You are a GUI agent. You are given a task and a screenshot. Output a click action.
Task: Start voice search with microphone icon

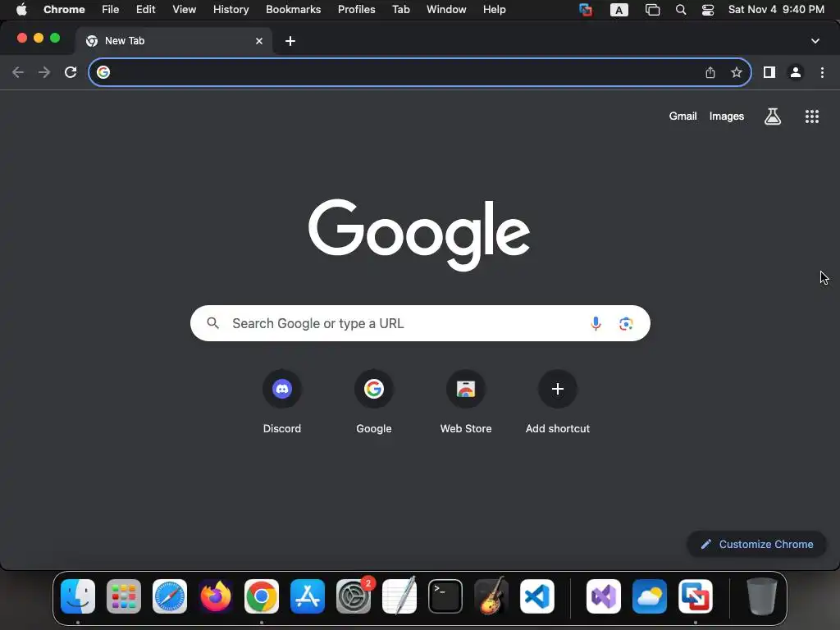pos(596,323)
